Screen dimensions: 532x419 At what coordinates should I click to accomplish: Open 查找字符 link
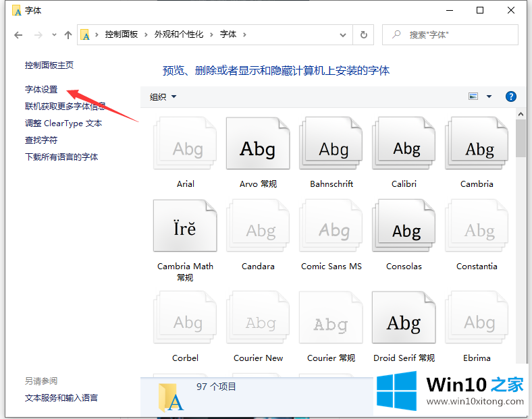coord(41,140)
